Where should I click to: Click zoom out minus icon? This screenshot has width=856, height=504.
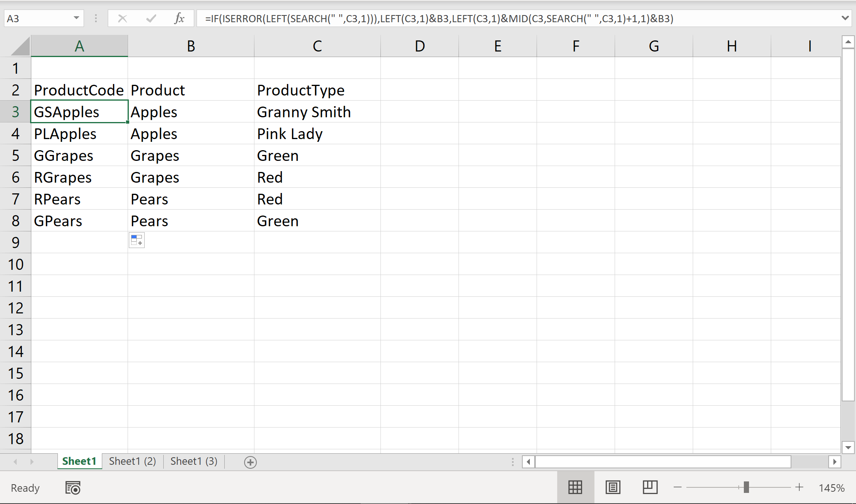point(678,487)
